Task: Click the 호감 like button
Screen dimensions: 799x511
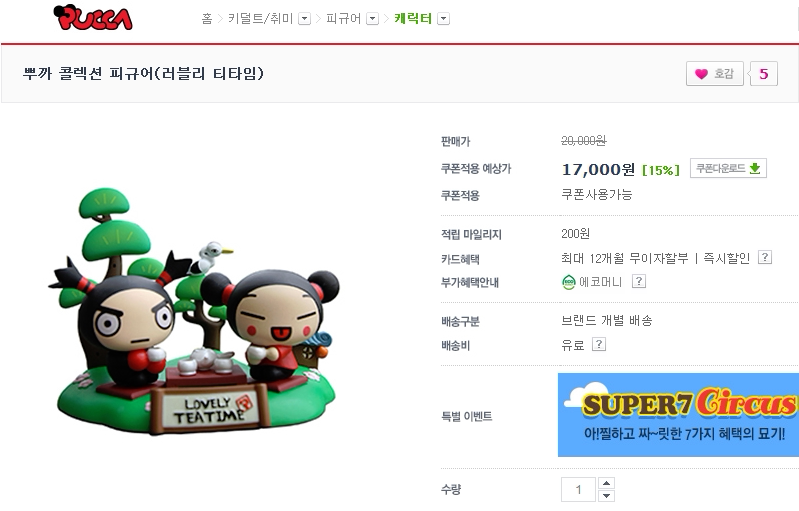Action: click(x=715, y=74)
